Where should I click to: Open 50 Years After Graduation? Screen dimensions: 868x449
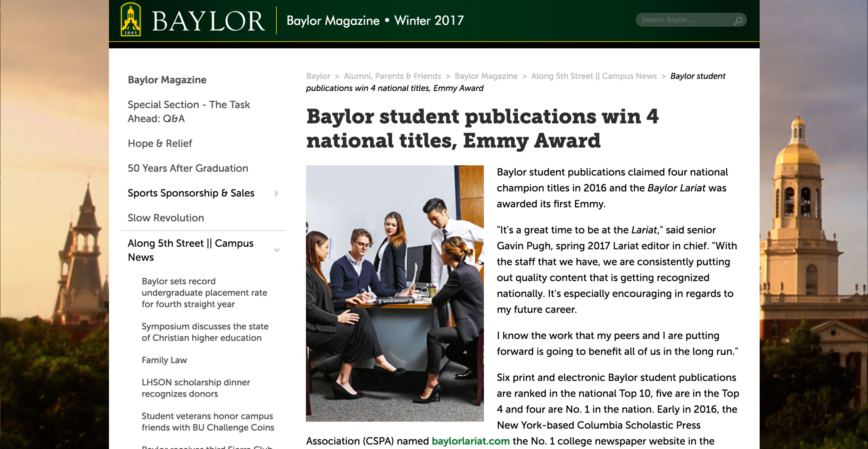click(188, 168)
